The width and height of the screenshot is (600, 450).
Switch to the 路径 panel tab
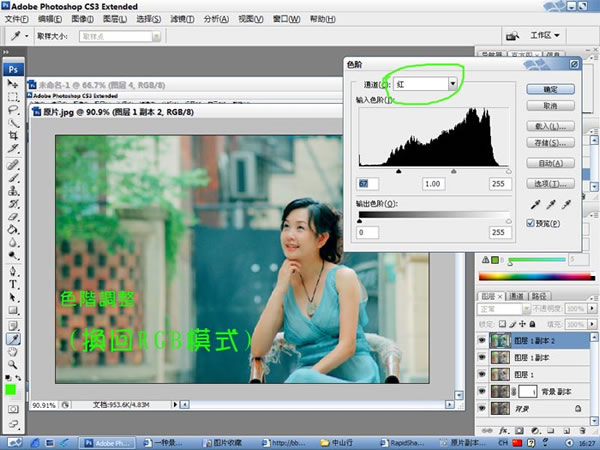coord(539,295)
